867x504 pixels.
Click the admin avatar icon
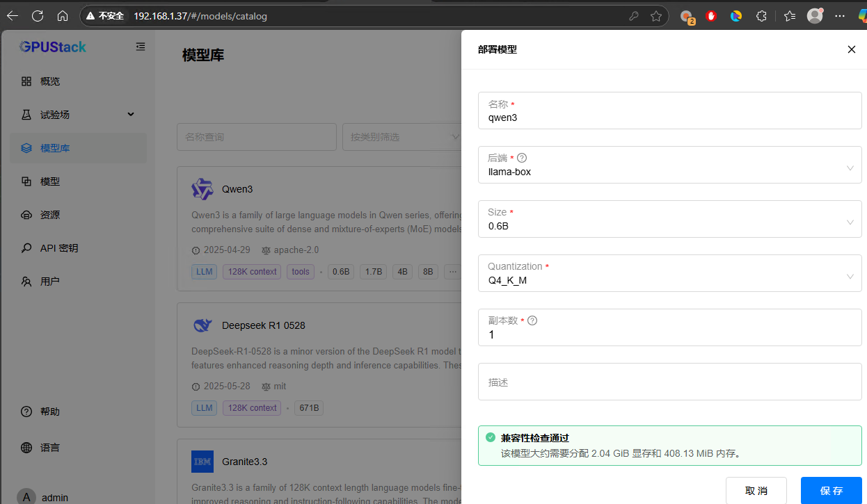(26, 497)
